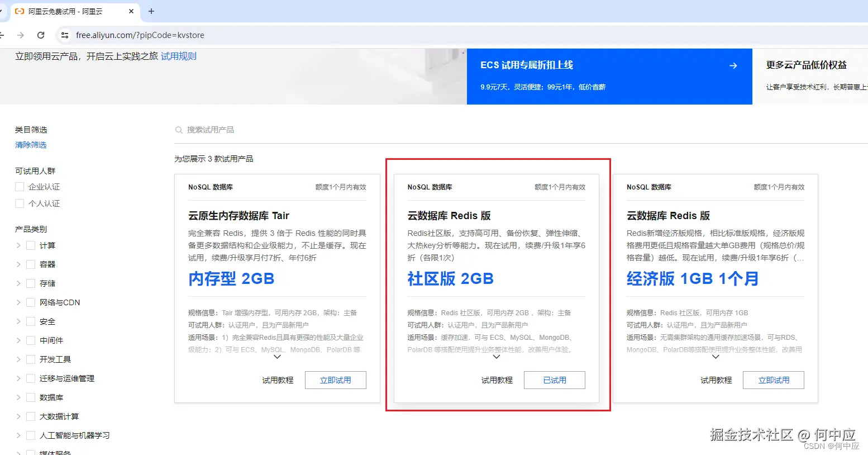
Task: Open site information icon in the address bar
Action: (65, 35)
